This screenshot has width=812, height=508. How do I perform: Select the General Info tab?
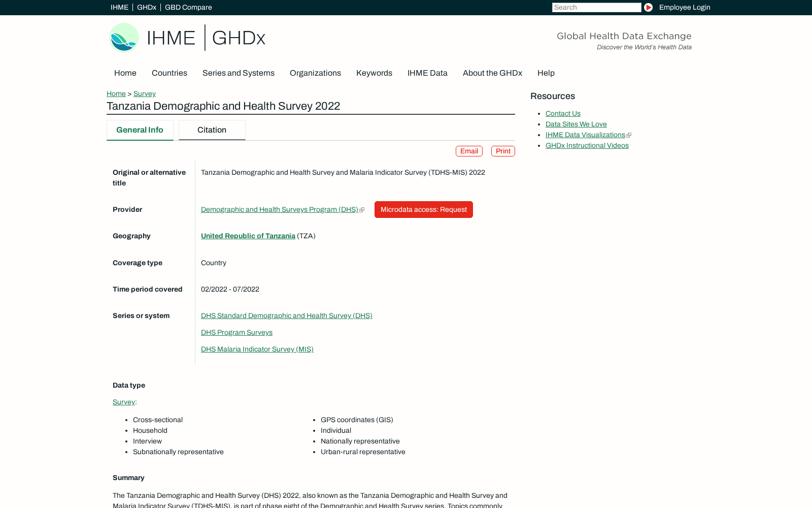tap(140, 130)
